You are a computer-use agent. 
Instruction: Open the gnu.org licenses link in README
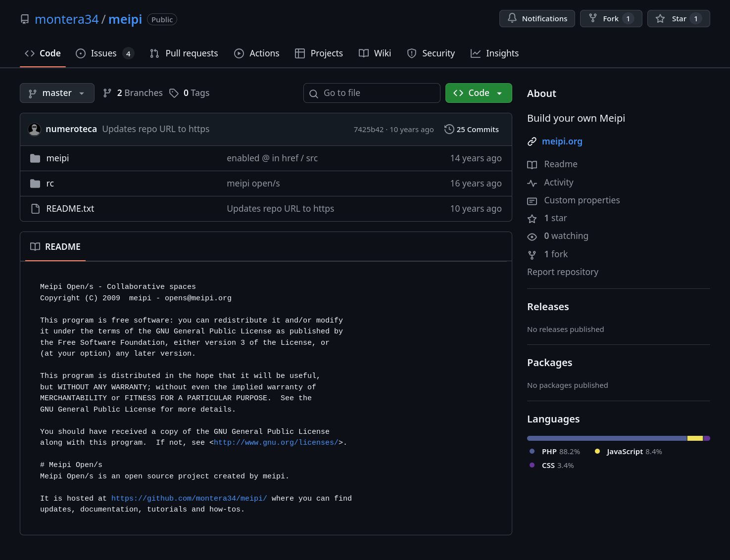click(x=276, y=443)
